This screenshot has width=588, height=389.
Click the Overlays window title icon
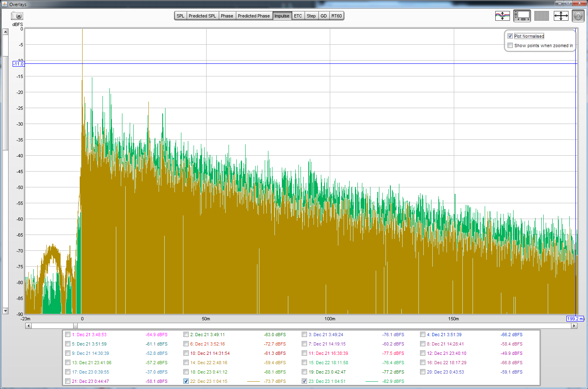[5, 4]
